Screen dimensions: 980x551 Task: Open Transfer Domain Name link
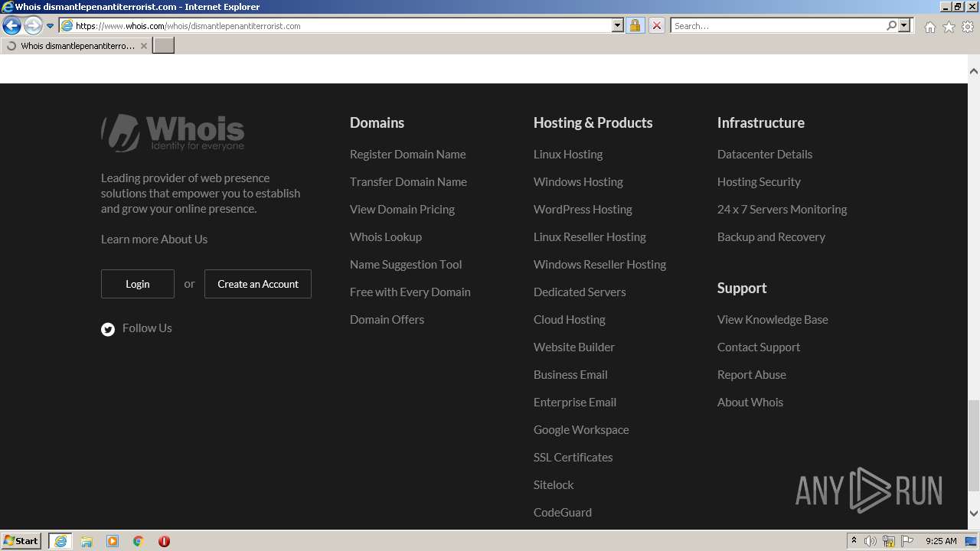click(408, 181)
